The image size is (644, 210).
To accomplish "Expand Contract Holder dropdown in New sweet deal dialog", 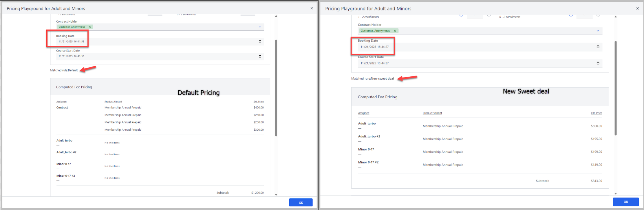I will click(598, 31).
